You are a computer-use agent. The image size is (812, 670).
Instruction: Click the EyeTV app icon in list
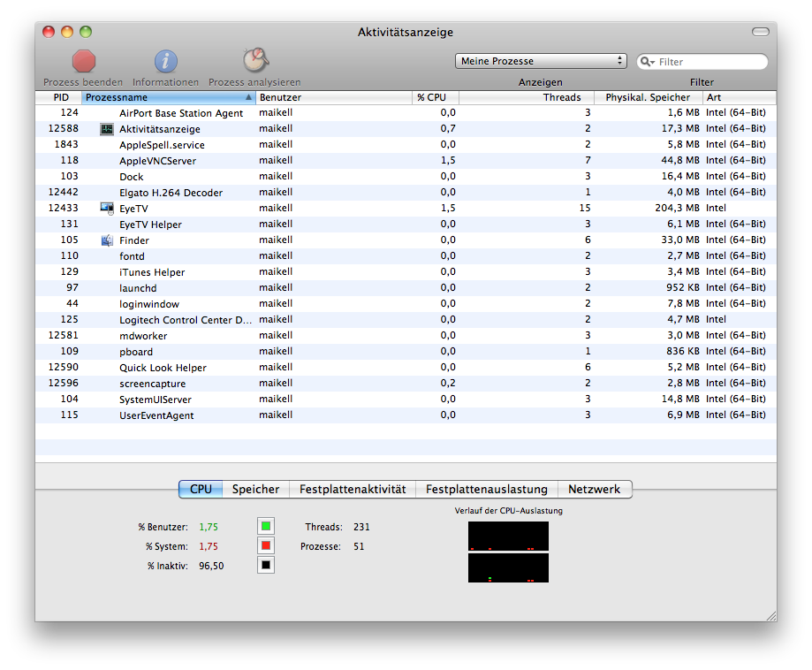[107, 209]
